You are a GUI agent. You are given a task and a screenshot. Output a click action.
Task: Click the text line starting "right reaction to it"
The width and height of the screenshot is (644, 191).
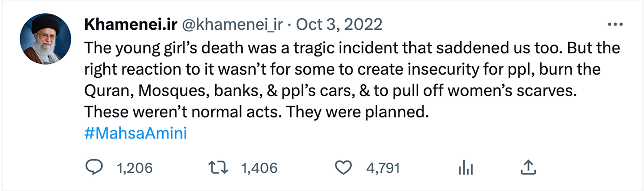click(342, 69)
